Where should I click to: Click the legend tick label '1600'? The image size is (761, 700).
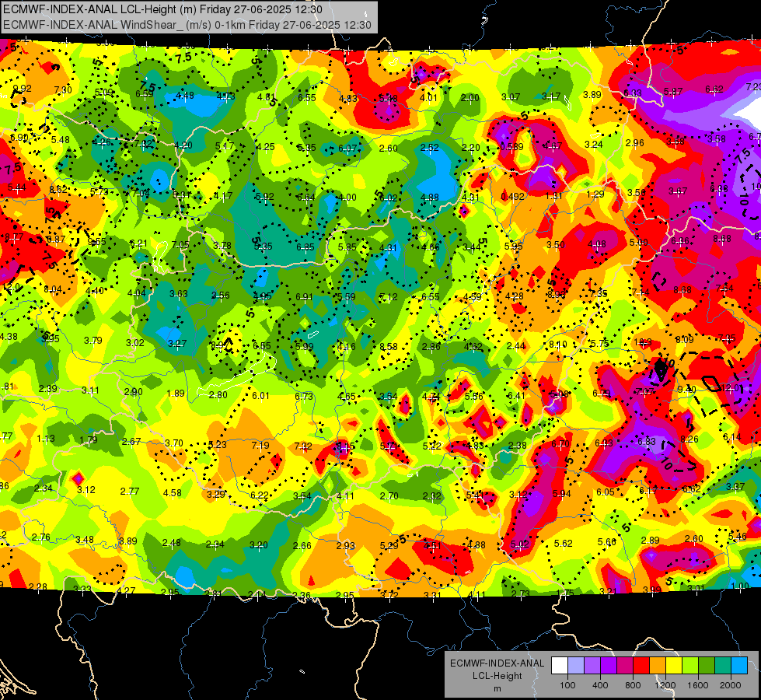pos(698,685)
